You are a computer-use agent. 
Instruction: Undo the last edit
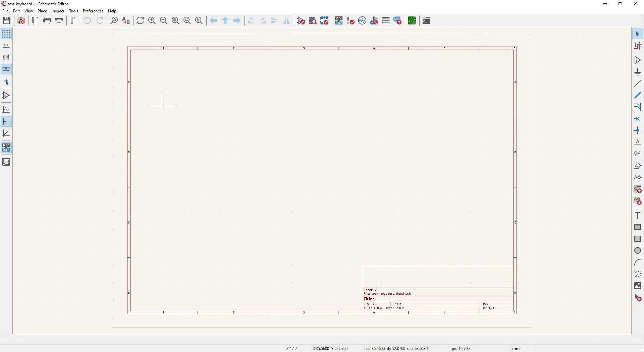pyautogui.click(x=88, y=21)
